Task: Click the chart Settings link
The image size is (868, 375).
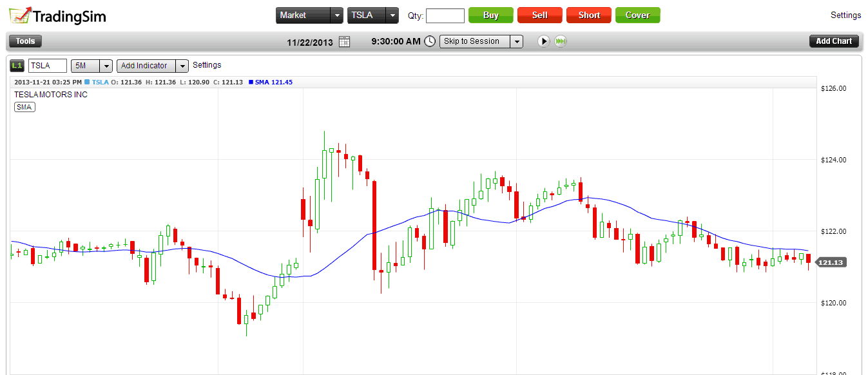Action: [207, 65]
